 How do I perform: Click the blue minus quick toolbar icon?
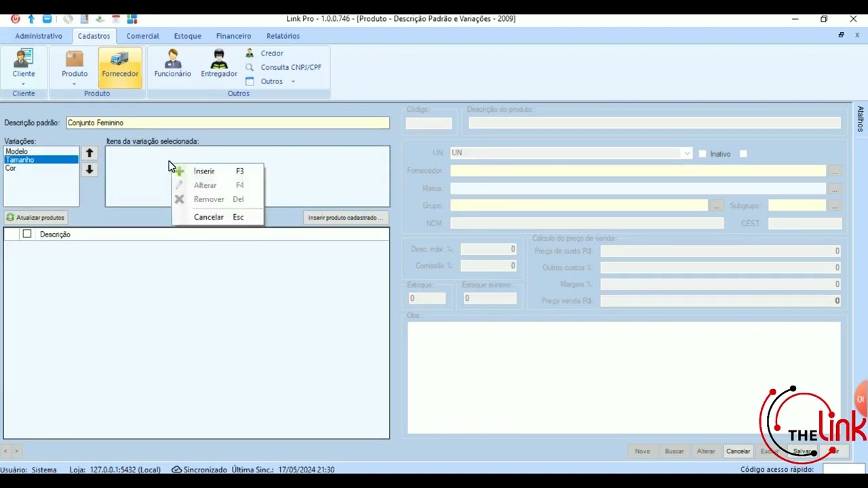point(47,19)
